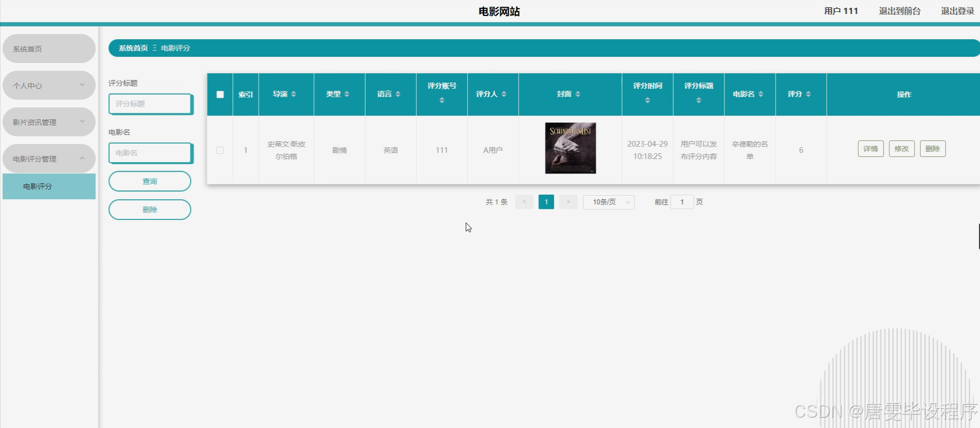Click the 史蒂文·斯皮尔伯格 director cell
The width and height of the screenshot is (980, 428).
tap(287, 150)
